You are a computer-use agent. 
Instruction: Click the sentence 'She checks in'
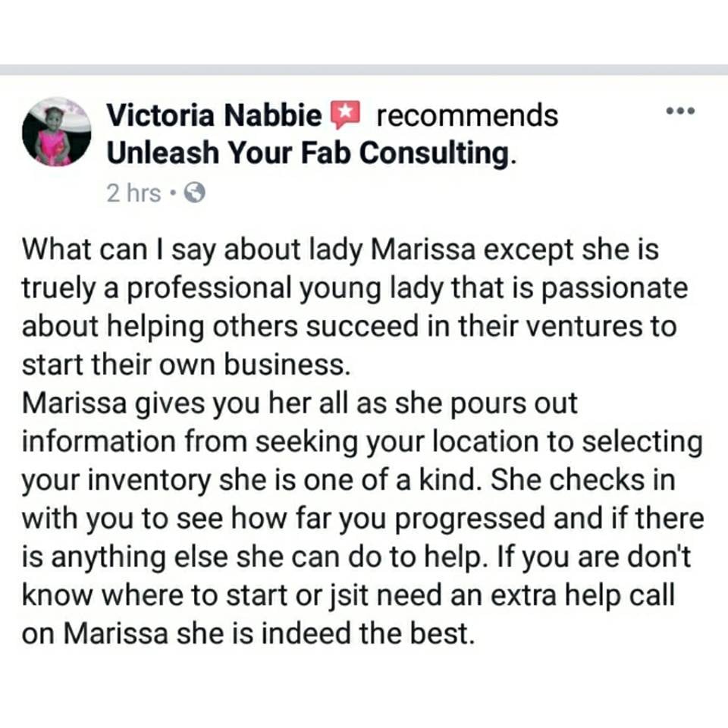(583, 480)
